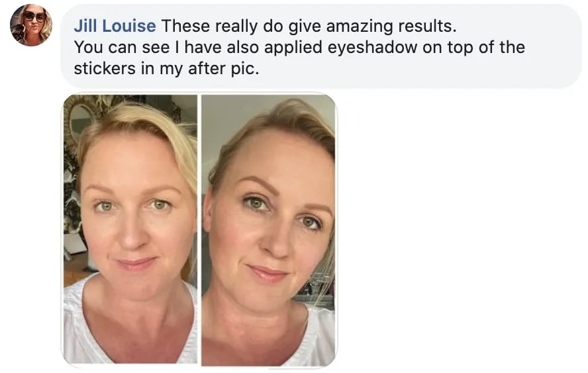Open Jill Louise's round profile picture
This screenshot has height=373, width=588.
click(x=30, y=25)
